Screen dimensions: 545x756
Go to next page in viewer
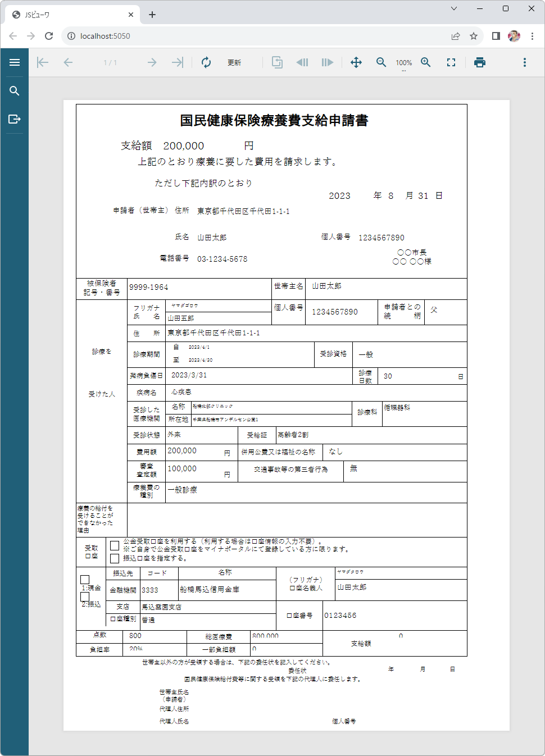click(x=152, y=62)
